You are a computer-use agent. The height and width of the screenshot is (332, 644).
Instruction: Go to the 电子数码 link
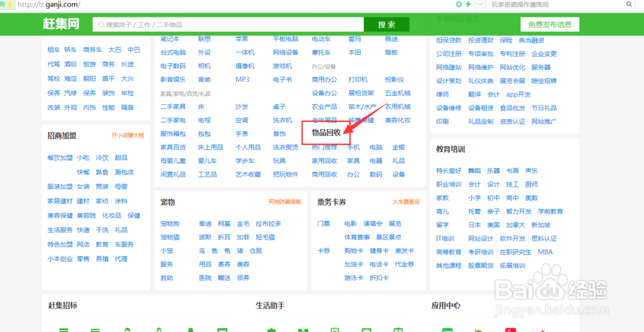[173, 66]
